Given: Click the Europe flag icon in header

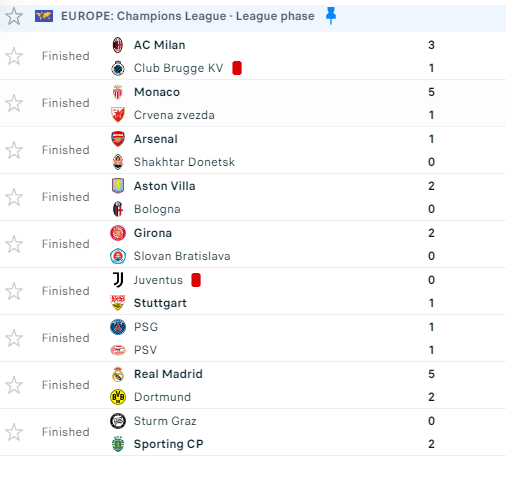Looking at the screenshot, I should pos(44,16).
